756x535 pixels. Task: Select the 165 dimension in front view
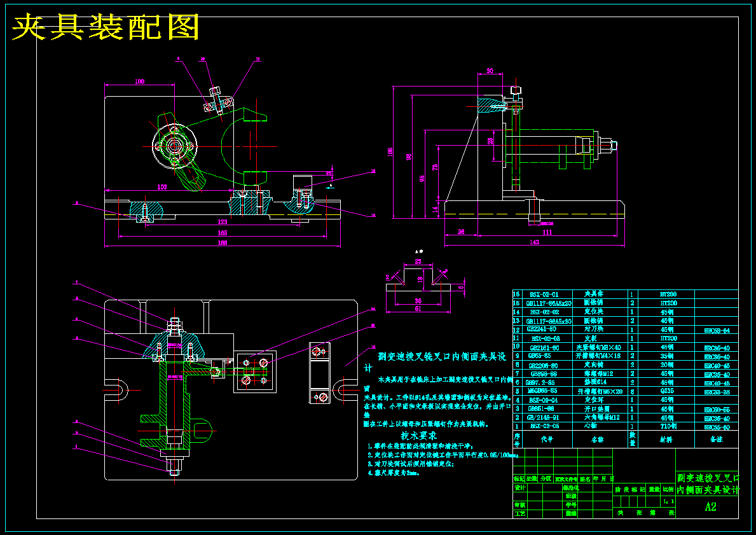coord(223,233)
